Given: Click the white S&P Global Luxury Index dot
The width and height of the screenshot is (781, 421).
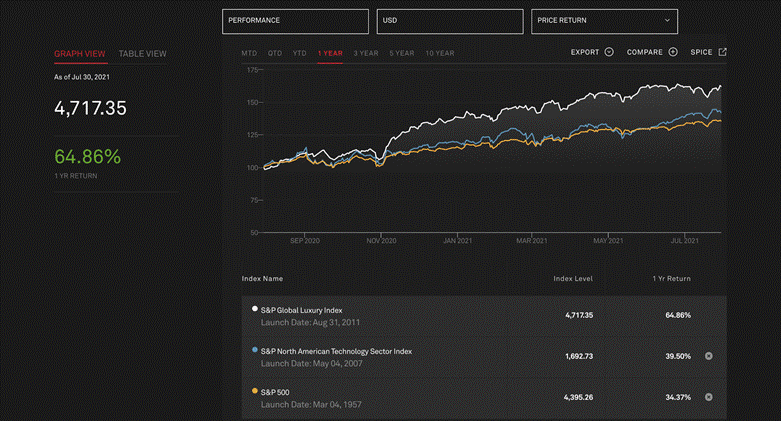Looking at the screenshot, I should point(255,309).
